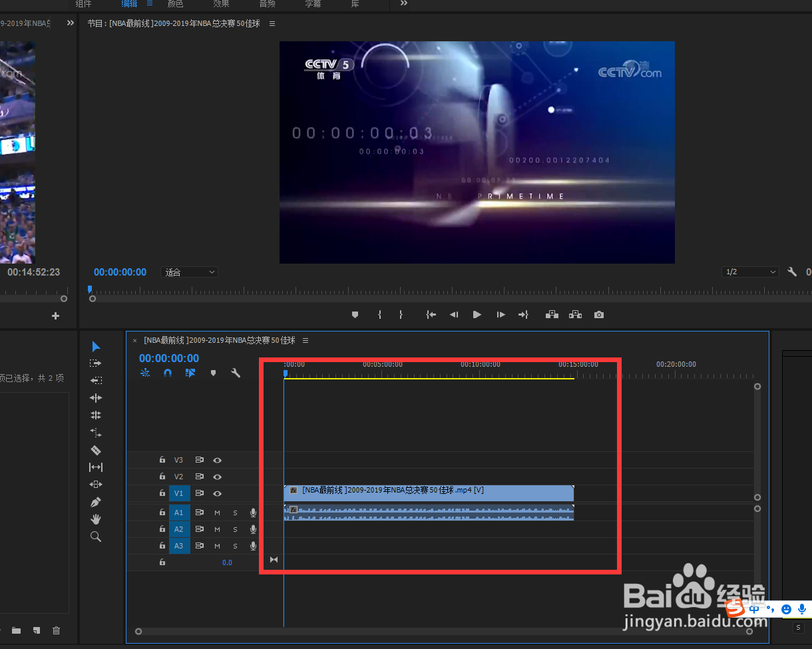The image size is (812, 649).
Task: Click the nest sequence insert icon in timeline
Action: (145, 373)
